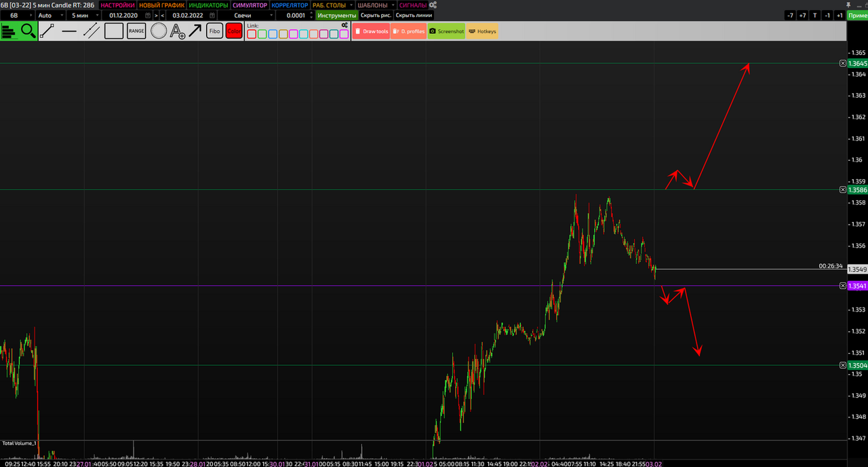Select the circle drawing tool
The height and width of the screenshot is (467, 868).
tap(159, 31)
